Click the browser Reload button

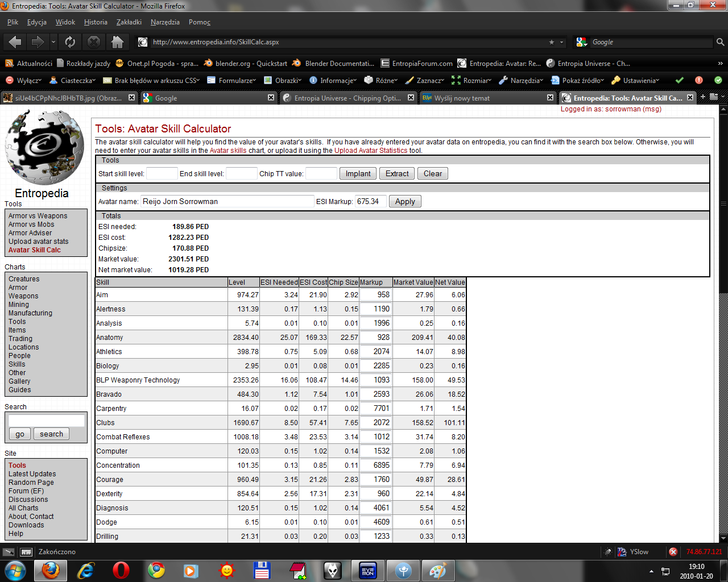(70, 42)
